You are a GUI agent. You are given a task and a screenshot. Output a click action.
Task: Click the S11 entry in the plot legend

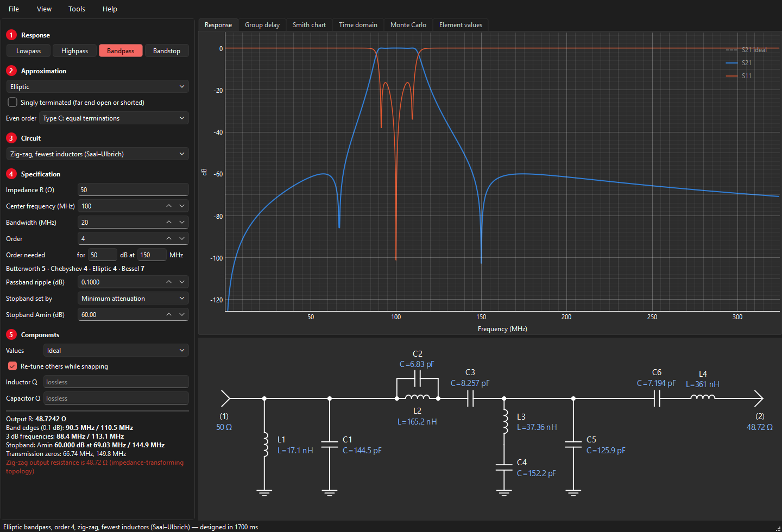[739, 76]
